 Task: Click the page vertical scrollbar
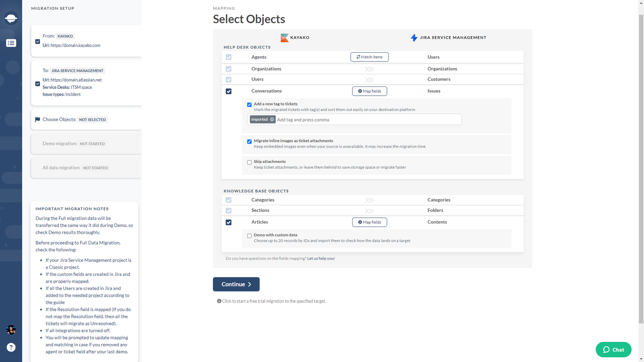tap(641, 169)
